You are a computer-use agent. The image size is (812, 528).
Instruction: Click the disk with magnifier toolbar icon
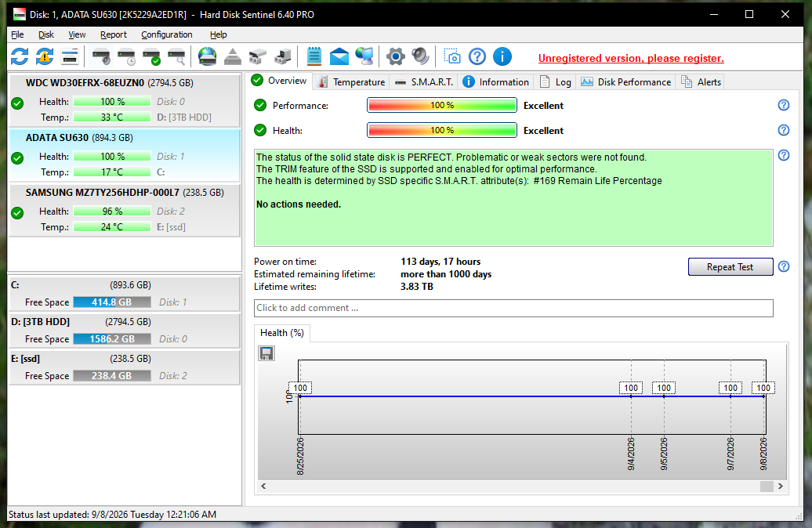pyautogui.click(x=176, y=56)
